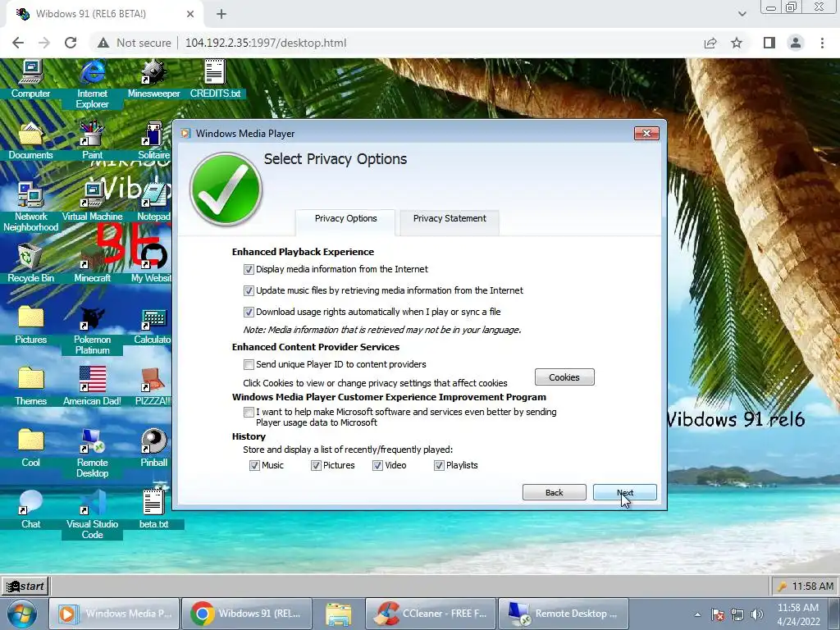This screenshot has width=840, height=630.
Task: Open the Pinball desktop shortcut
Action: click(153, 449)
